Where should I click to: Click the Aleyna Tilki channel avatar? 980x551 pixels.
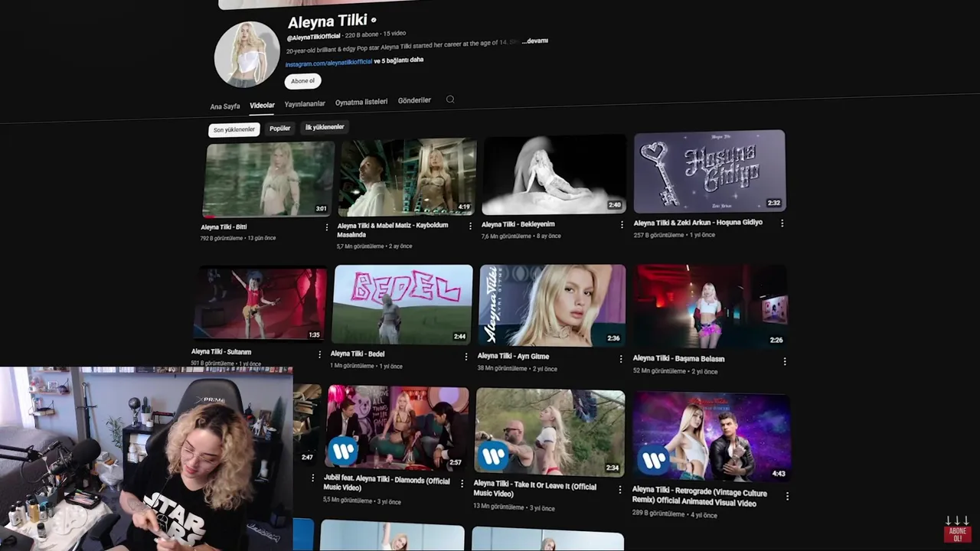247,54
